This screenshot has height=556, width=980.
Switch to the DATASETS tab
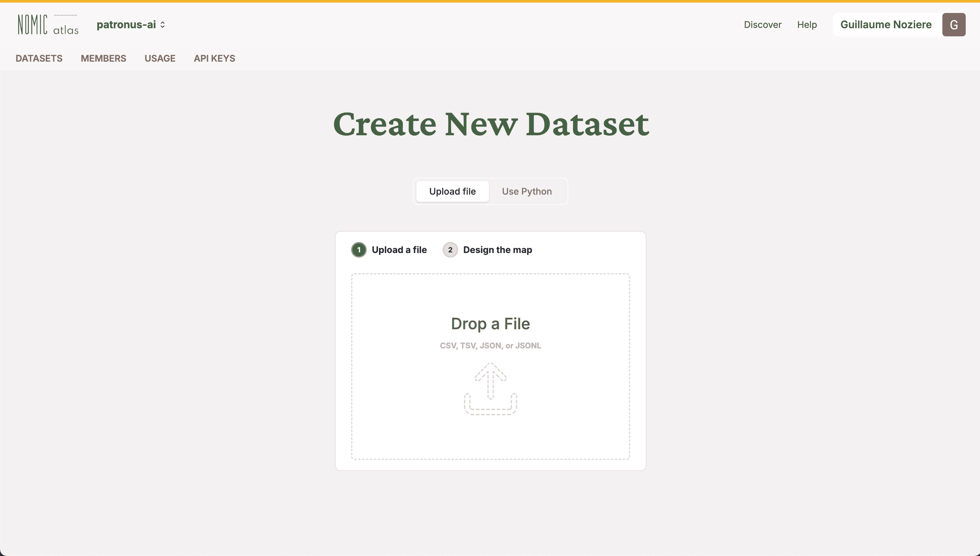pyautogui.click(x=39, y=58)
